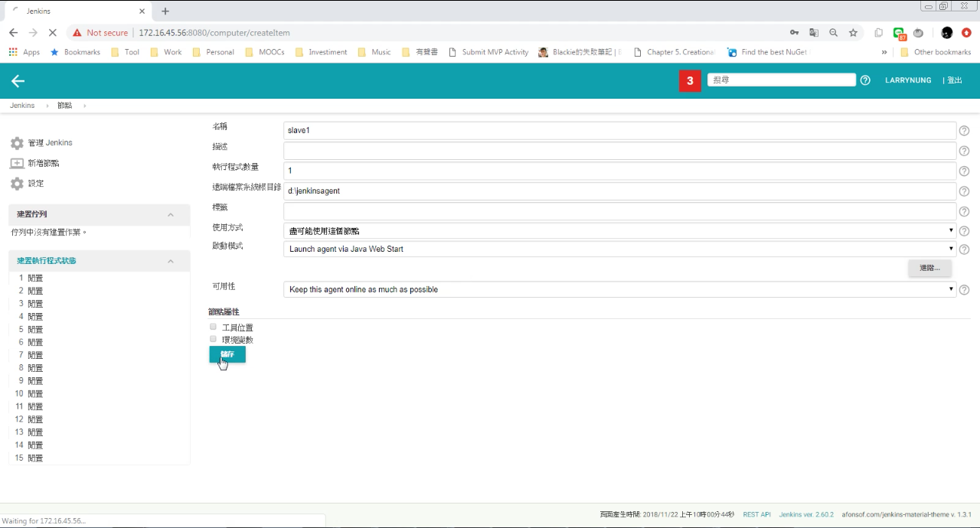Open the Keep this agent online dropdown
This screenshot has width=980, height=528.
(x=619, y=289)
